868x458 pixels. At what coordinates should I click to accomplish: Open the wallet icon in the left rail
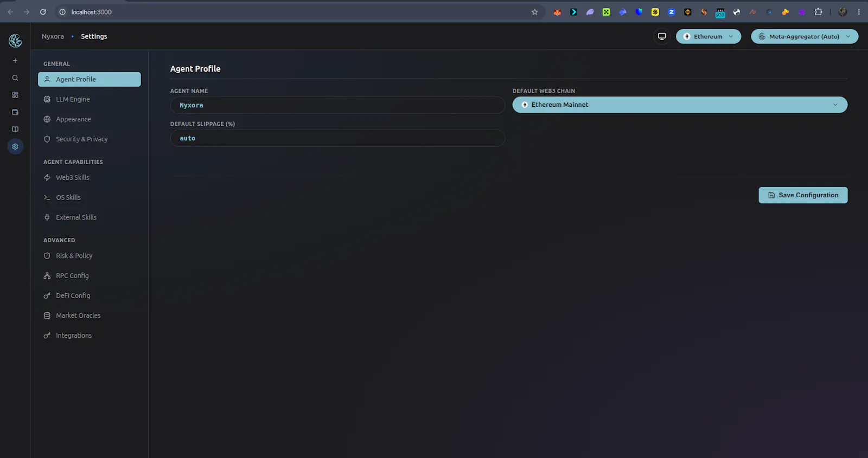click(15, 112)
